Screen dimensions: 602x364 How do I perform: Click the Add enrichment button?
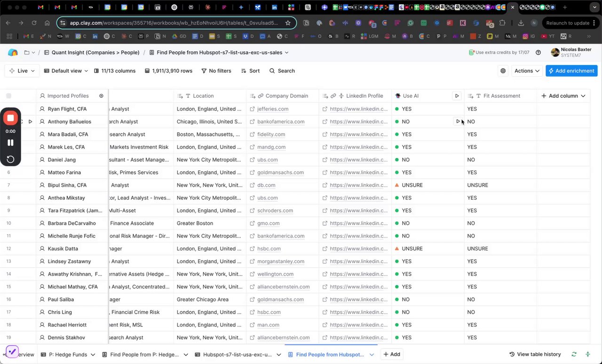click(x=571, y=71)
